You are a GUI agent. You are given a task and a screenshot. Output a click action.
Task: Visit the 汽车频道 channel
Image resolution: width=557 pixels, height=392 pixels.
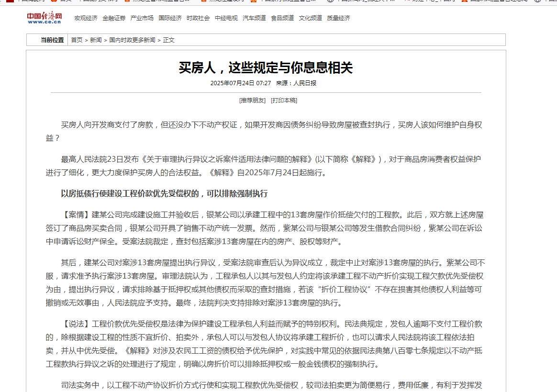click(x=254, y=18)
